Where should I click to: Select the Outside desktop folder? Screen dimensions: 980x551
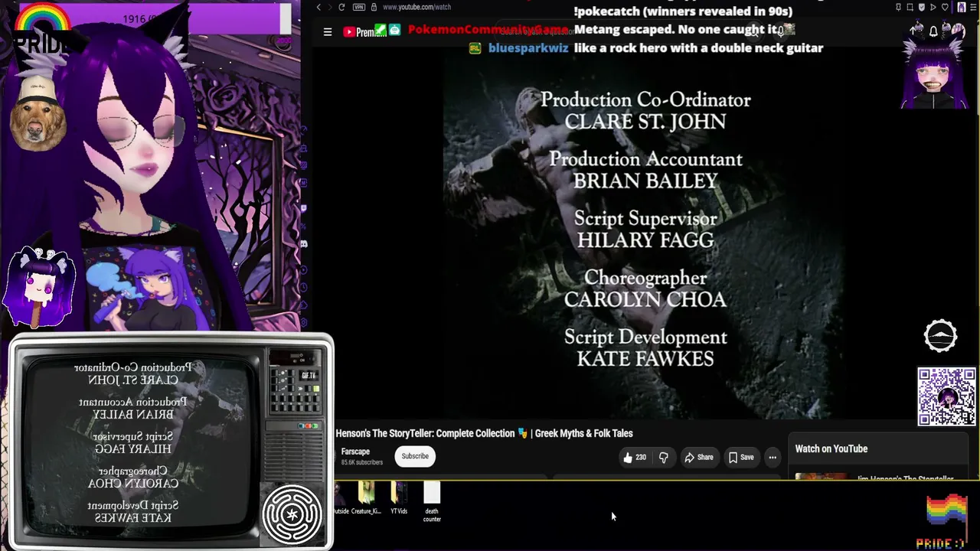click(x=341, y=498)
